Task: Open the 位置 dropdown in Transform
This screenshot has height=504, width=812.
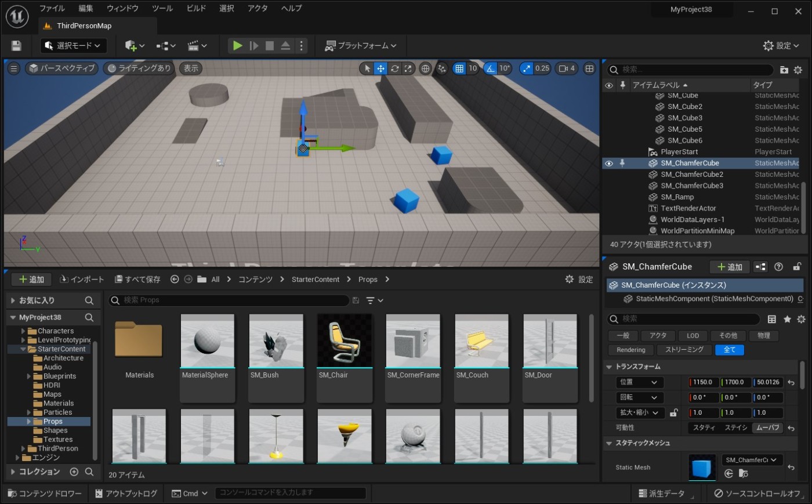Action: [640, 383]
